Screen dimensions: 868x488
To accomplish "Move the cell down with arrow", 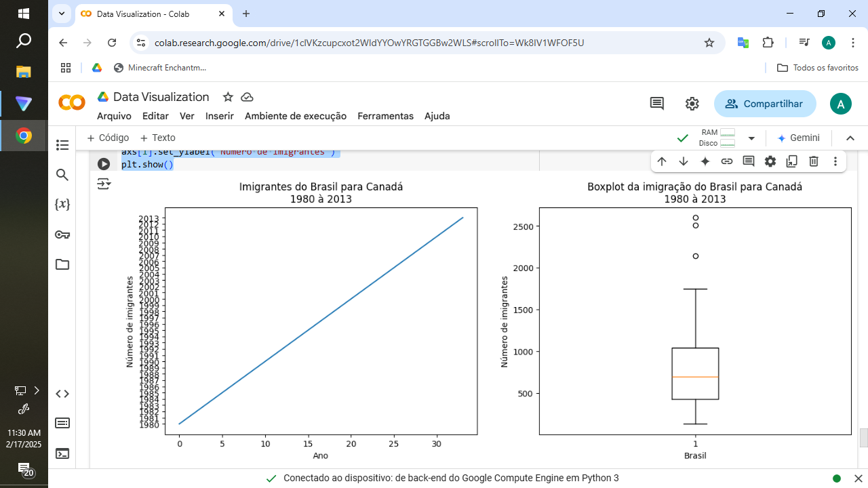I will [x=684, y=161].
